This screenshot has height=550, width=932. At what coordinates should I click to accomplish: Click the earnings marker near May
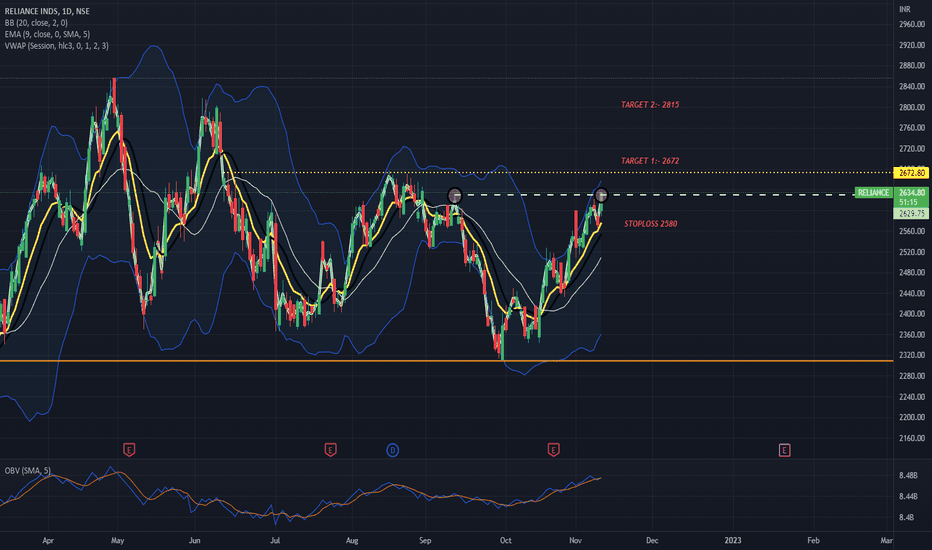129,450
